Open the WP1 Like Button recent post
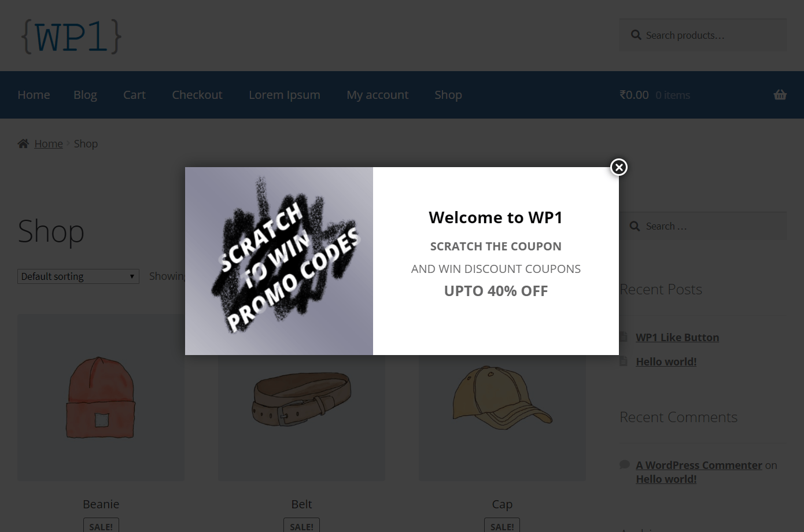 (677, 337)
